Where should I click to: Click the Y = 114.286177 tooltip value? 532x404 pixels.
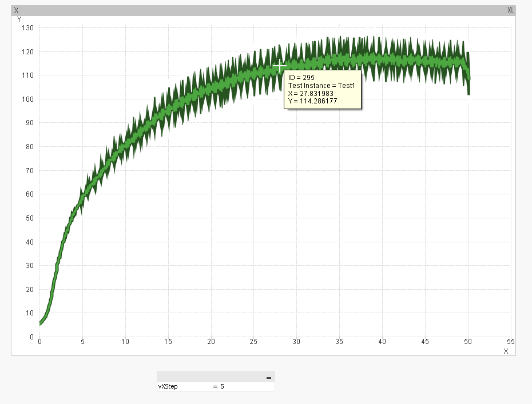312,101
